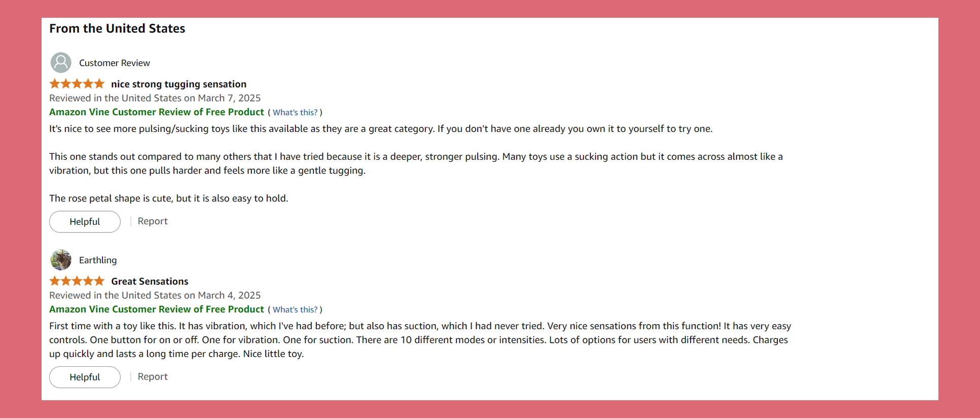Open the 'Great Sensations' review title
980x418 pixels.
pyautogui.click(x=150, y=282)
